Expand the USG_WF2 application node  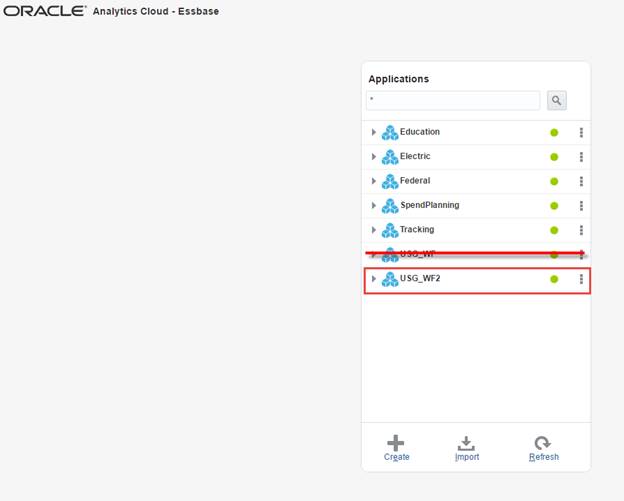(373, 279)
